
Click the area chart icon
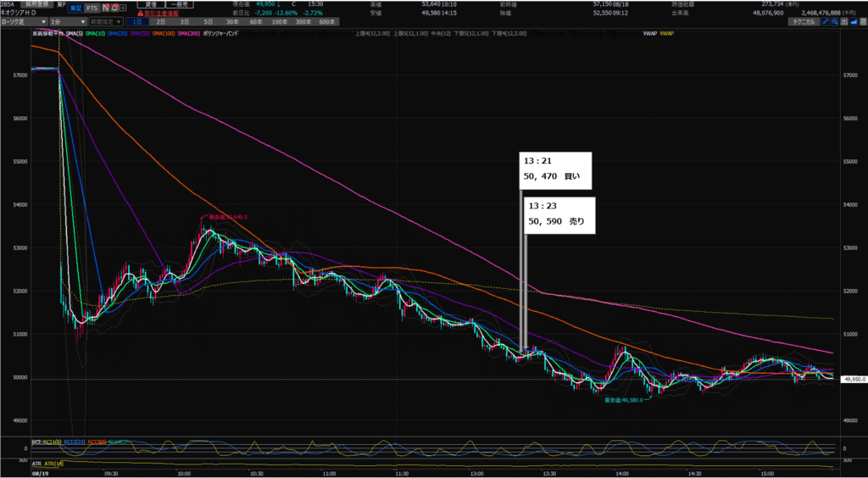854,22
